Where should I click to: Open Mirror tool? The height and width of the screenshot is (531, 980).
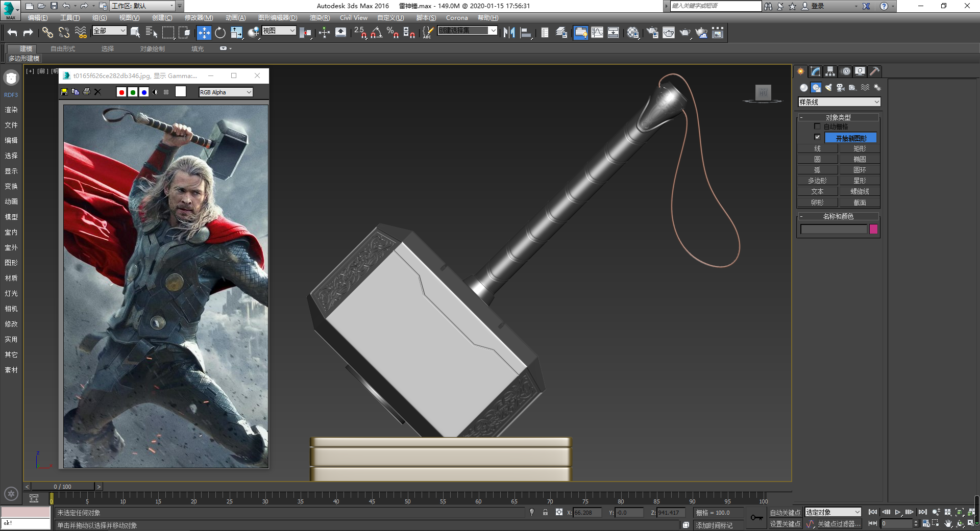pos(509,33)
